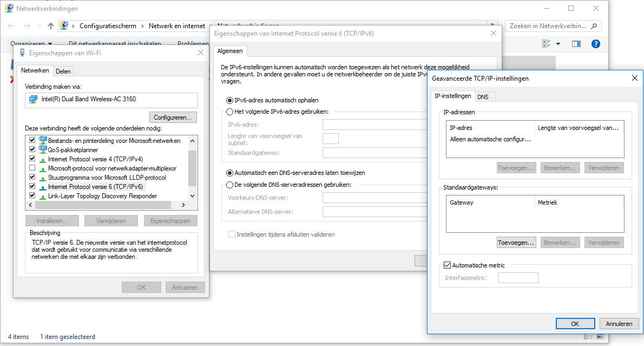Expand the Organiseren menu
The width and height of the screenshot is (644, 346).
click(31, 44)
